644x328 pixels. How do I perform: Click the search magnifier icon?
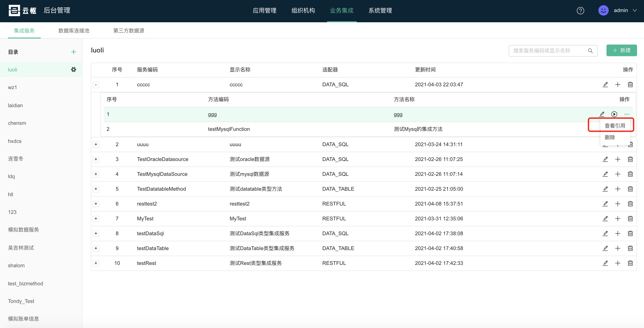click(590, 51)
